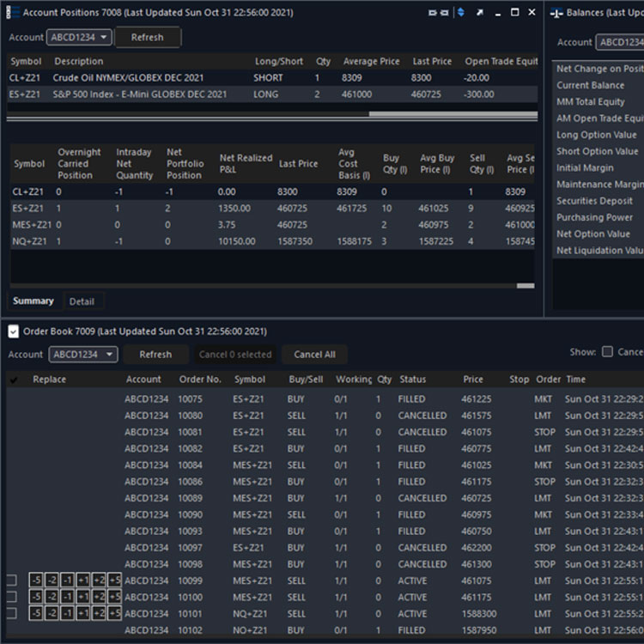The height and width of the screenshot is (644, 644).
Task: Click -2 replace button for order 10101
Action: (52, 613)
